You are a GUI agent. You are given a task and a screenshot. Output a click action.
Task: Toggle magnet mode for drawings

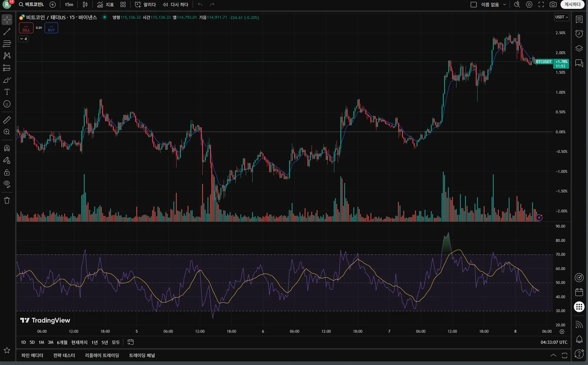pos(7,148)
